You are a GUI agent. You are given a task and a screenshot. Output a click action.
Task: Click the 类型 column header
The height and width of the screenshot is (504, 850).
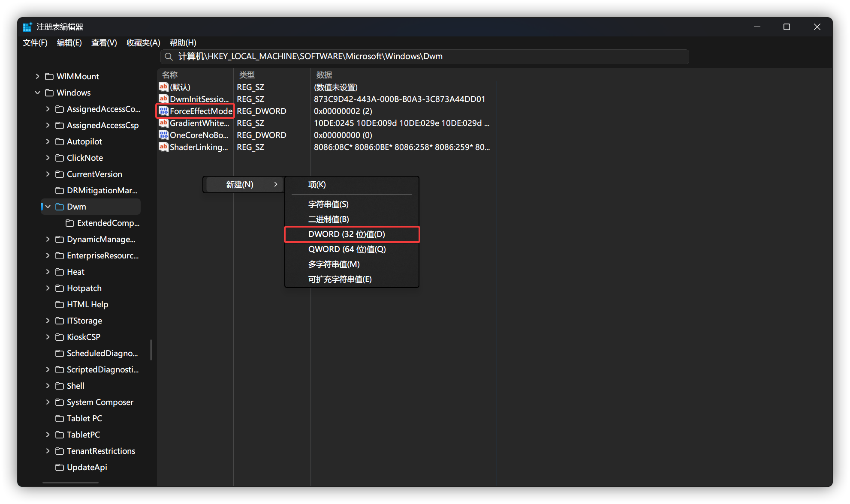pos(272,75)
